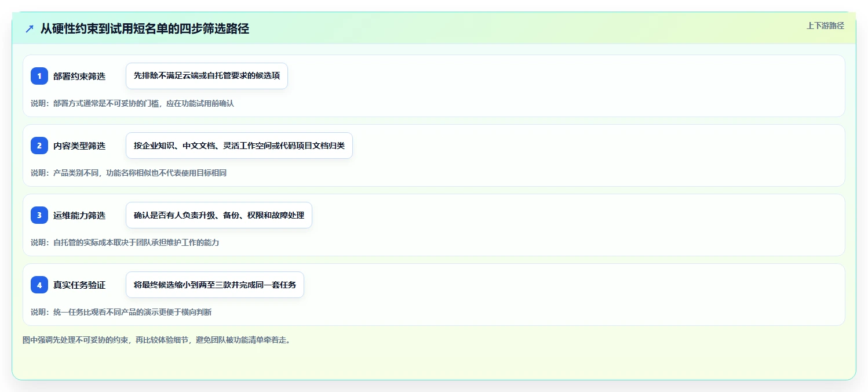This screenshot has height=392, width=868.
Task: Click the 真实任务验证 step label
Action: pyautogui.click(x=79, y=285)
